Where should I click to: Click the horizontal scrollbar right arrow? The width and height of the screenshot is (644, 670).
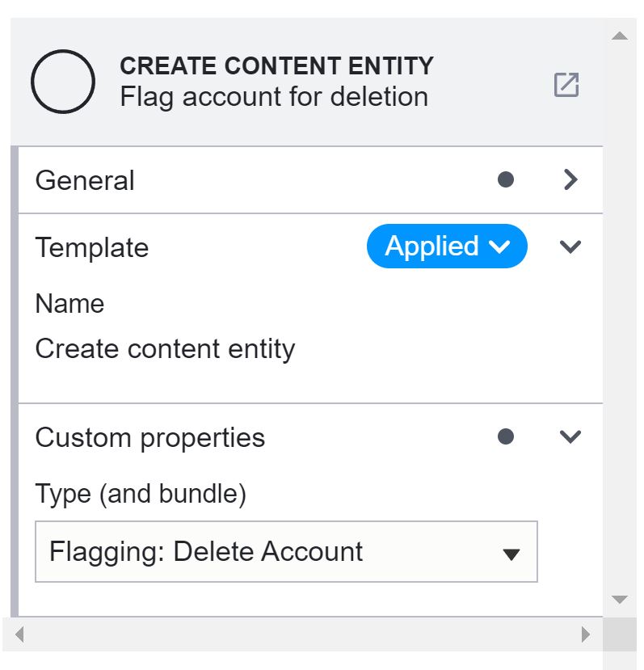[586, 634]
